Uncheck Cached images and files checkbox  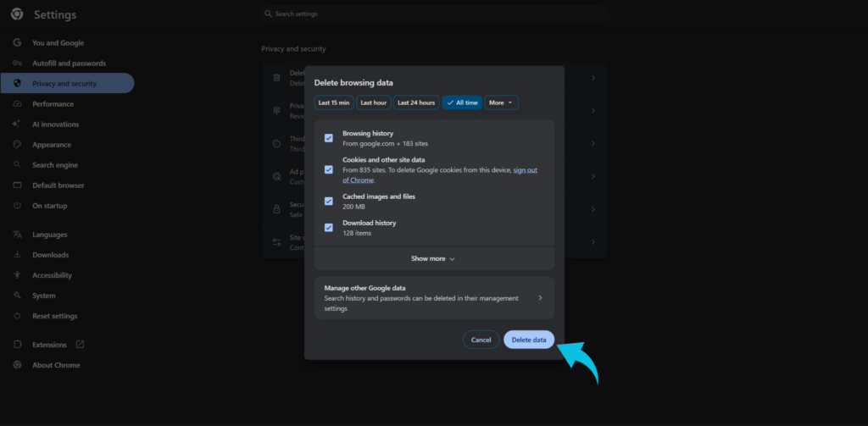coord(329,202)
